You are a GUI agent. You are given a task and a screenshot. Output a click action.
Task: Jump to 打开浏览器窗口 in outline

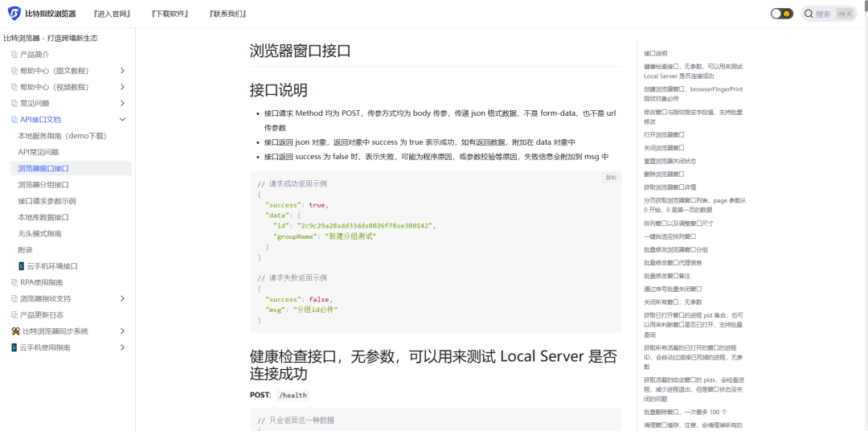pos(665,134)
